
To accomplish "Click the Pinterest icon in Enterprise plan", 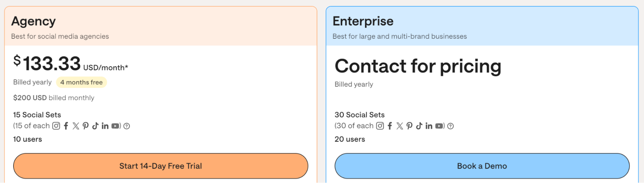I will [409, 126].
